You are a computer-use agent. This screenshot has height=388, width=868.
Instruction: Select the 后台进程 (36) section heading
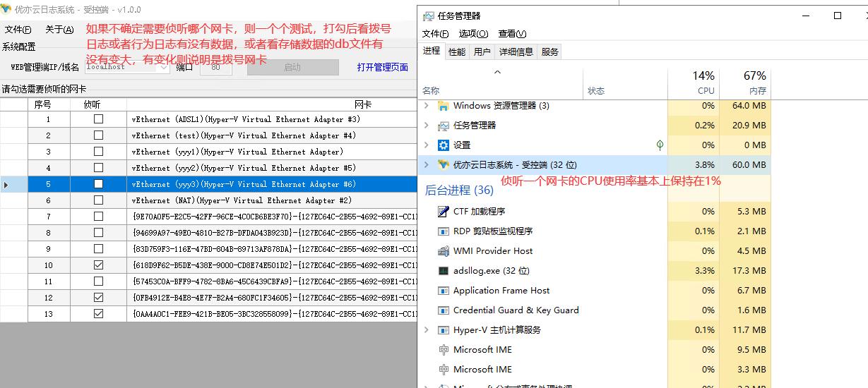pyautogui.click(x=459, y=190)
